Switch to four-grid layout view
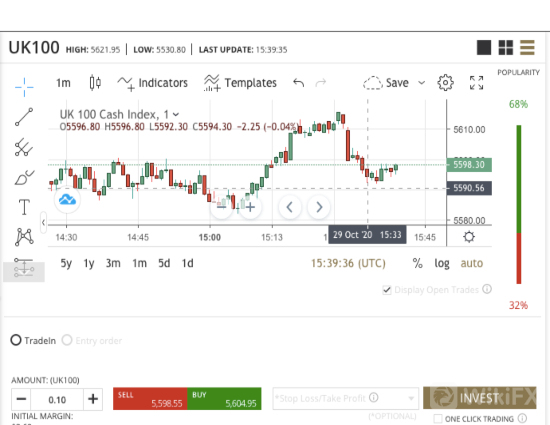 pos(506,47)
